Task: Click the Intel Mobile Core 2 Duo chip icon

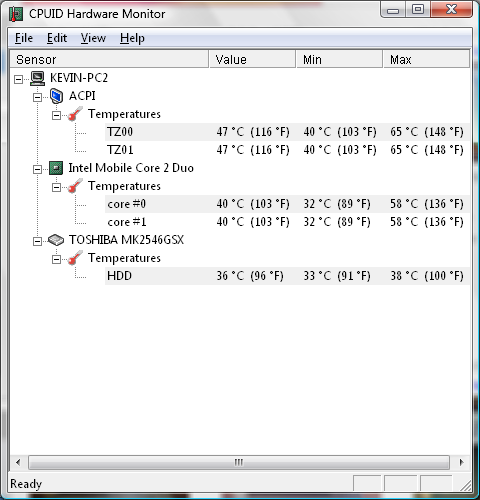Action: 56,168
